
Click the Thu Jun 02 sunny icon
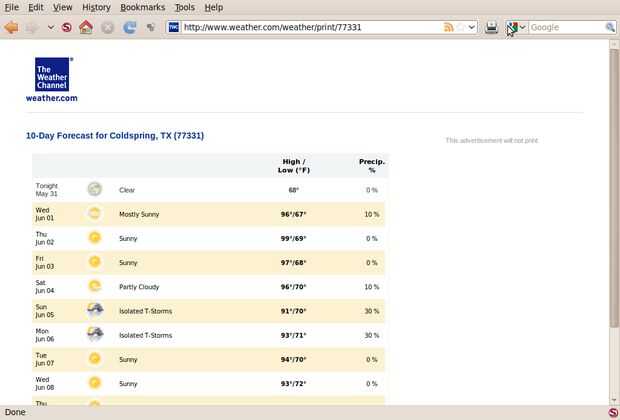pyautogui.click(x=95, y=237)
